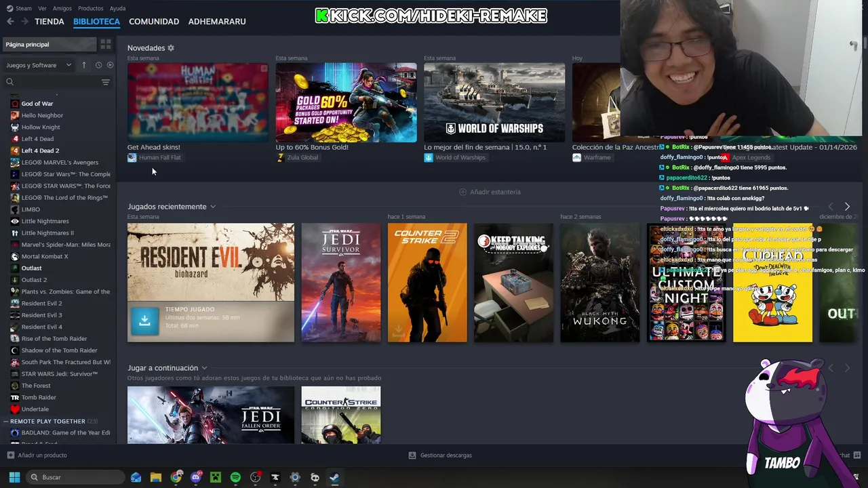Go back with the left navigation arrow
Viewport: 868px width, 488px height.
click(10, 22)
